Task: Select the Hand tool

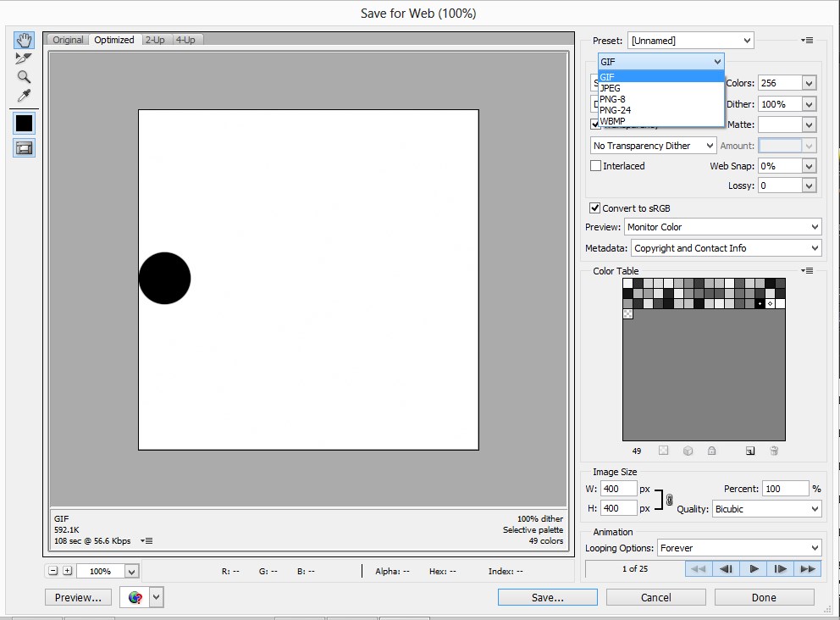Action: click(24, 40)
